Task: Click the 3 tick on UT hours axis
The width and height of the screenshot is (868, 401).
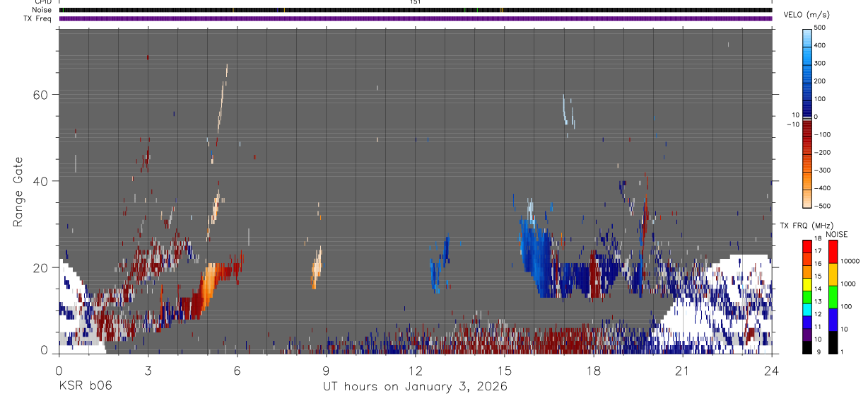Action: (x=148, y=370)
